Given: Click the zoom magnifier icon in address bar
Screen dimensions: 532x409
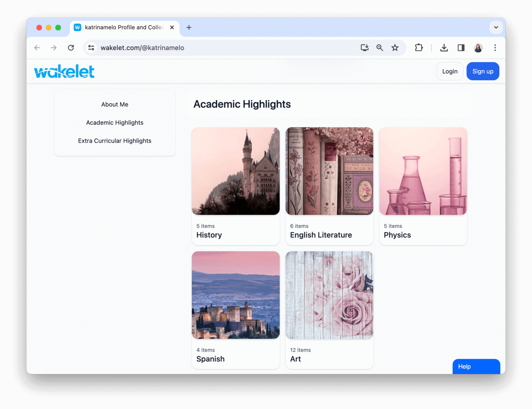Looking at the screenshot, I should 380,48.
